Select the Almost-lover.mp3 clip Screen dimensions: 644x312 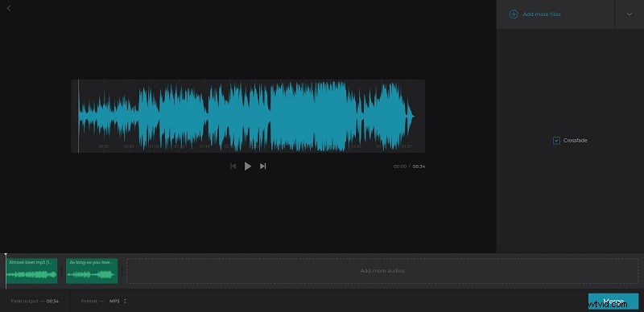31,271
